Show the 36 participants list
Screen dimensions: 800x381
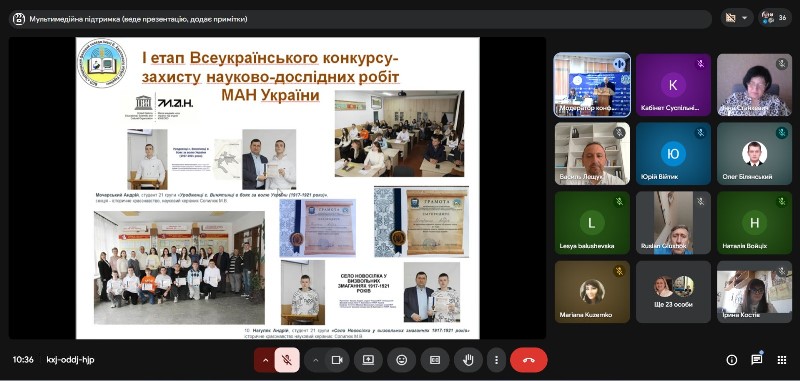776,18
